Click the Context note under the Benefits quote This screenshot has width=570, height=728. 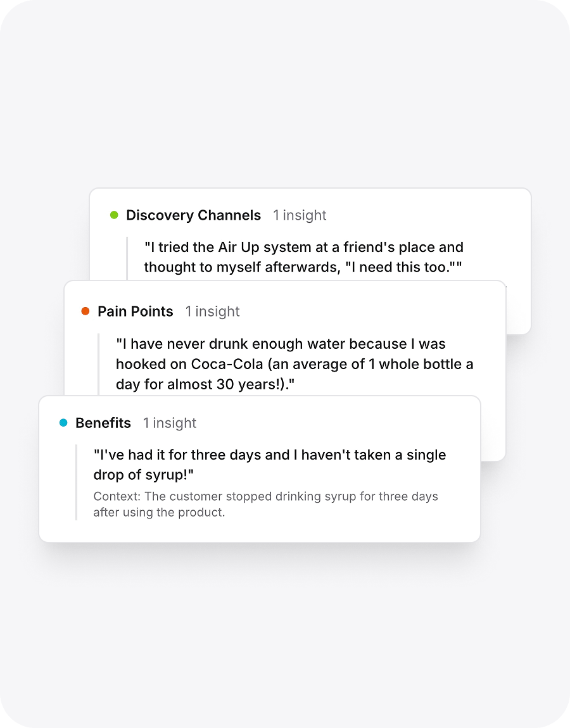(x=265, y=505)
